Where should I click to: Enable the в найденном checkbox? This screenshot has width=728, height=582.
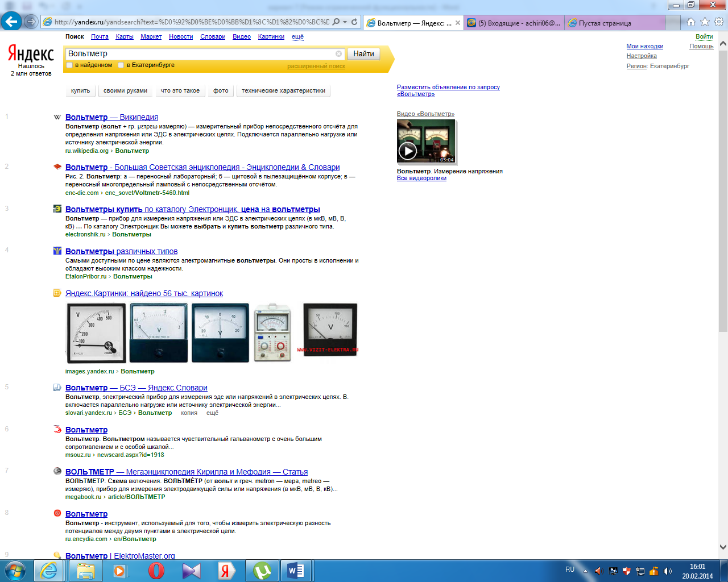(x=69, y=65)
